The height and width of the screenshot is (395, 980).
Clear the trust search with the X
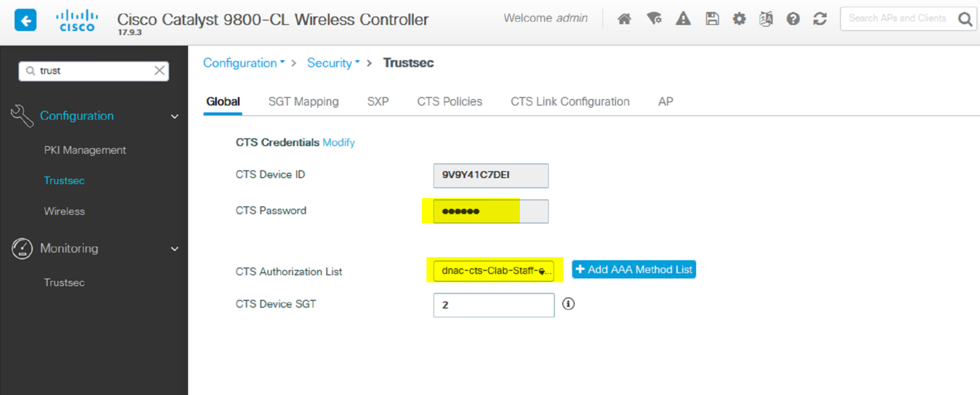[x=159, y=71]
